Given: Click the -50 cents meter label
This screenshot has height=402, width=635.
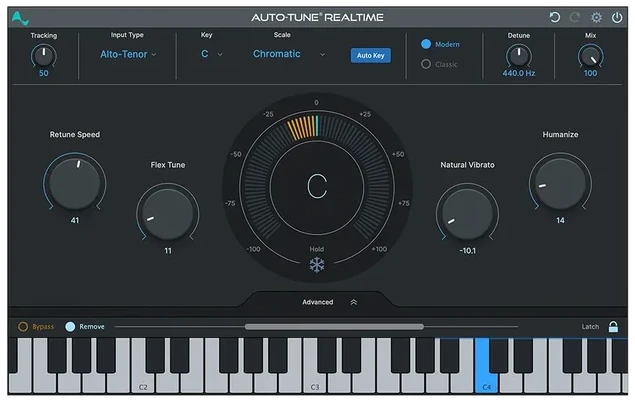Looking at the screenshot, I should tap(236, 154).
